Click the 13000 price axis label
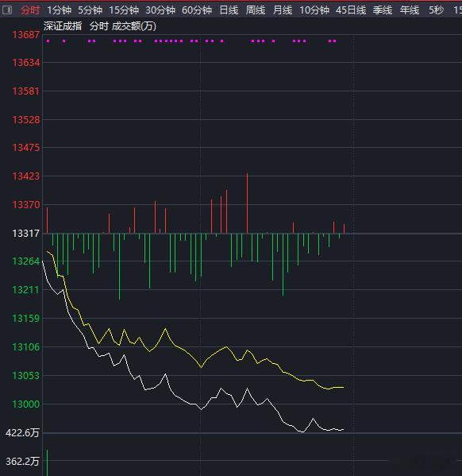Image resolution: width=462 pixels, height=476 pixels. [x=26, y=404]
